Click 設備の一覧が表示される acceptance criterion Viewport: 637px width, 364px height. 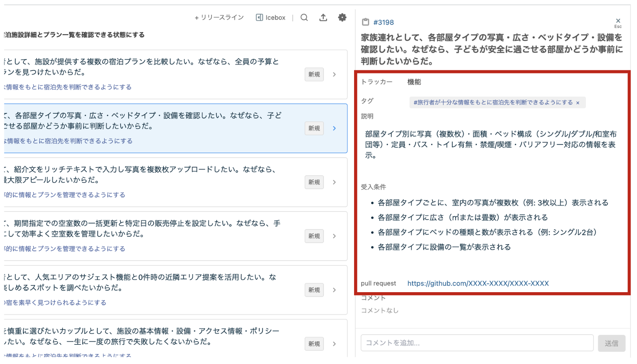444,247
